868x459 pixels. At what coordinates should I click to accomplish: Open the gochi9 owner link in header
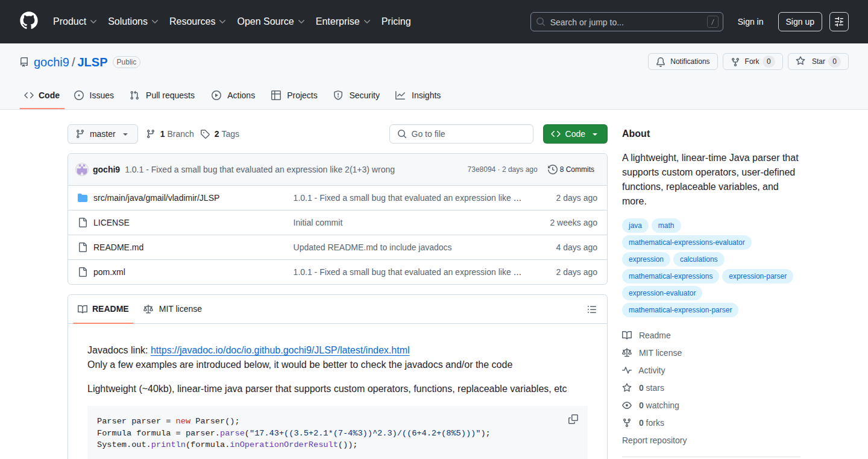coord(52,62)
